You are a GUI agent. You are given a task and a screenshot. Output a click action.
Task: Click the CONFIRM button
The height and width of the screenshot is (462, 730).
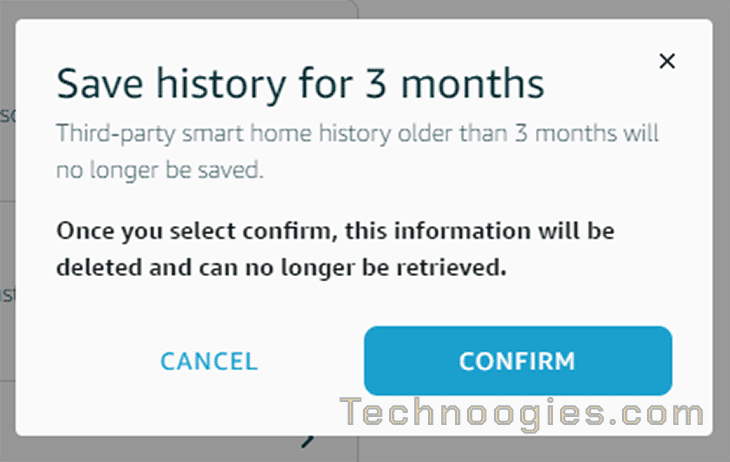coord(518,361)
